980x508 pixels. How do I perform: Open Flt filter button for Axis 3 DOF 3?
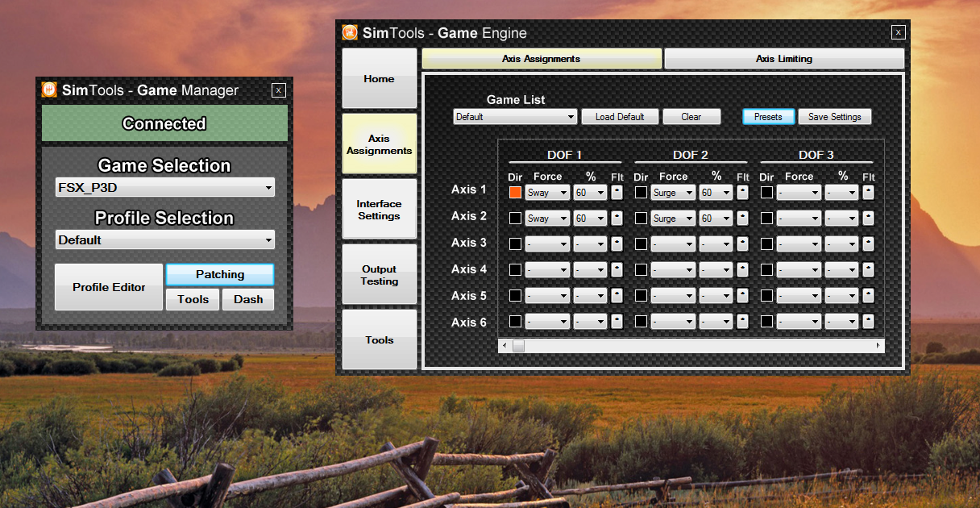tap(868, 244)
